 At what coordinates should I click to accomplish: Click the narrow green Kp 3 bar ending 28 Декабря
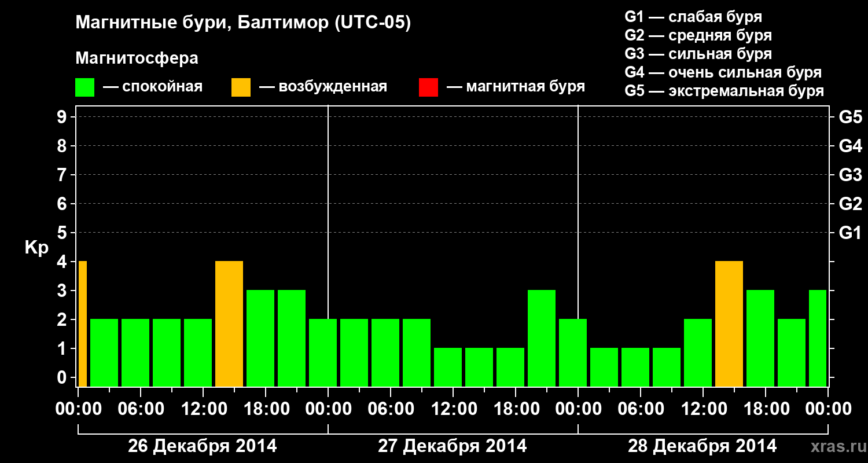(x=818, y=339)
